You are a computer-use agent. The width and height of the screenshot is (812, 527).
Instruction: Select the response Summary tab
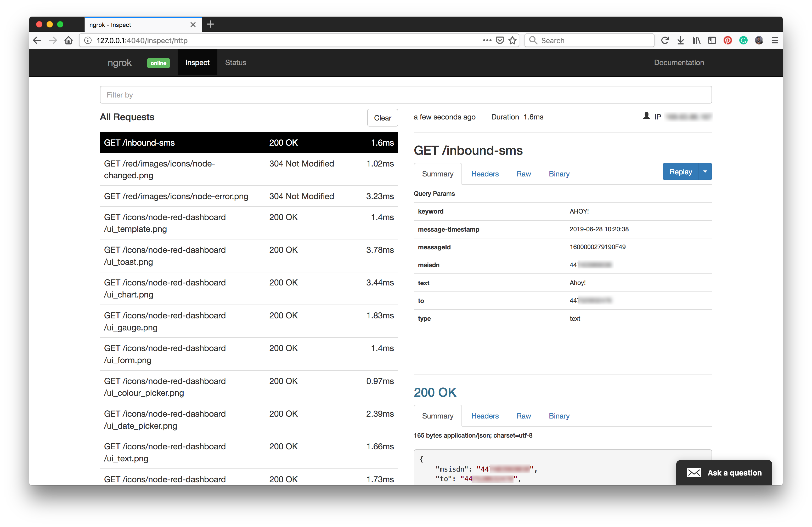tap(438, 416)
